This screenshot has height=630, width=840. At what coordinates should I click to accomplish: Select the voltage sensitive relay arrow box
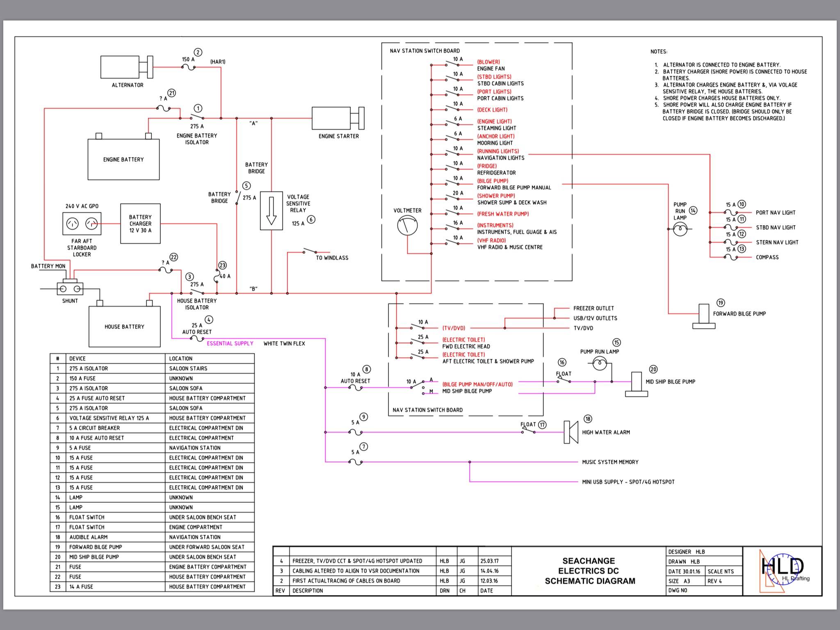[x=271, y=210]
